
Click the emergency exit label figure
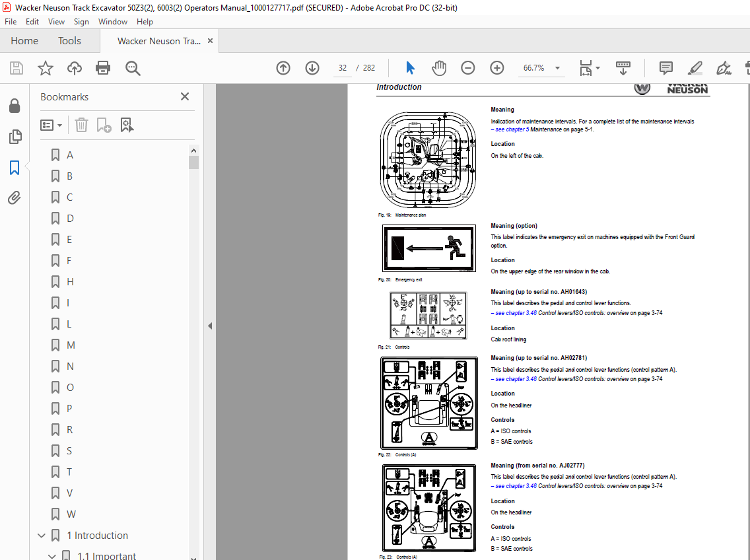click(429, 248)
